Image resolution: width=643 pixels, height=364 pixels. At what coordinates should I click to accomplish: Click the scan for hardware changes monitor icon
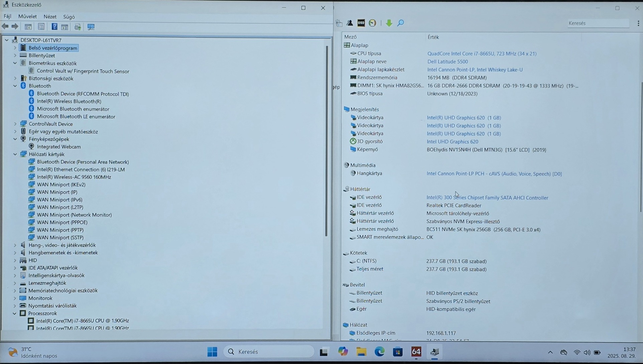91,27
